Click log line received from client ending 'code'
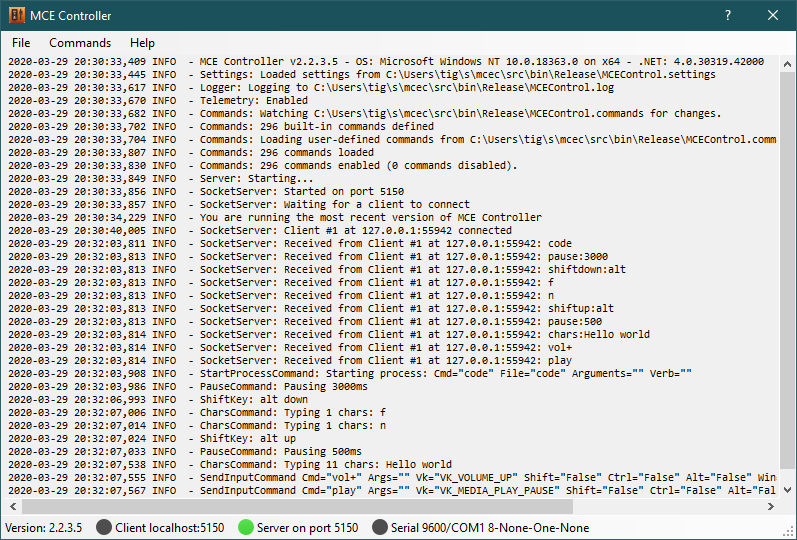 coord(290,244)
